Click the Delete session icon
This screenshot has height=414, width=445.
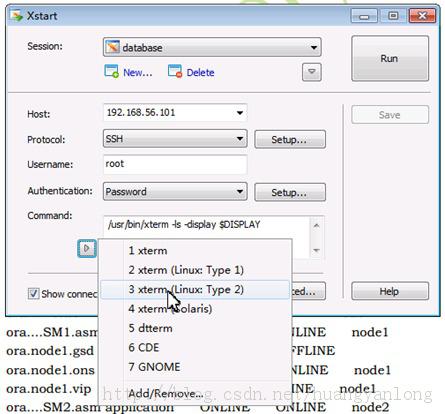coord(175,71)
